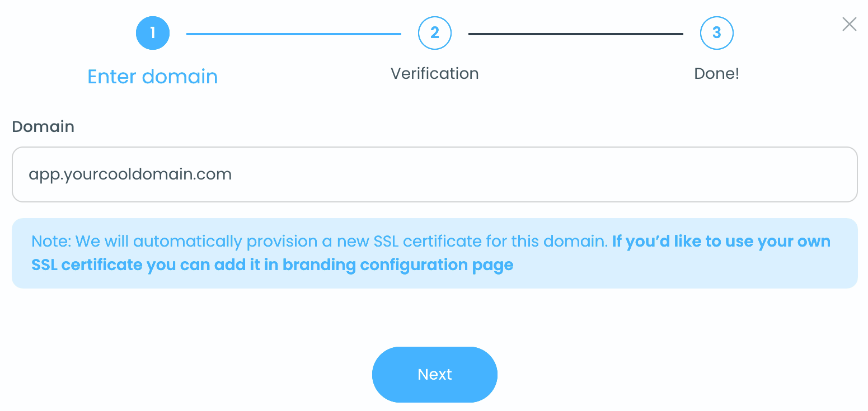Image resolution: width=868 pixels, height=411 pixels.
Task: Click the 'Verification' step label
Action: point(435,73)
